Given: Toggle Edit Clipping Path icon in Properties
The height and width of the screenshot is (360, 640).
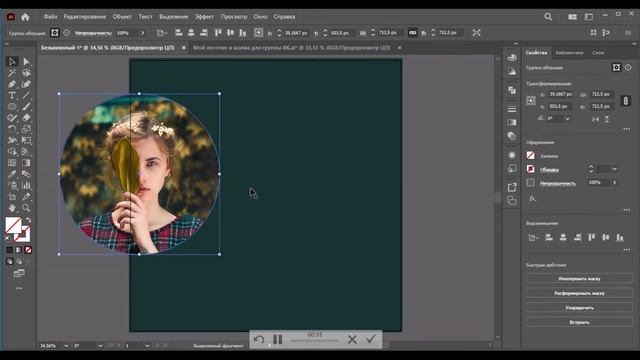Looking at the screenshot, I should (x=616, y=68).
